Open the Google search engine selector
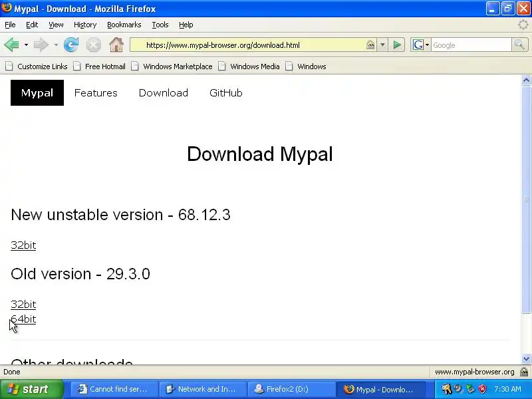 (421, 45)
